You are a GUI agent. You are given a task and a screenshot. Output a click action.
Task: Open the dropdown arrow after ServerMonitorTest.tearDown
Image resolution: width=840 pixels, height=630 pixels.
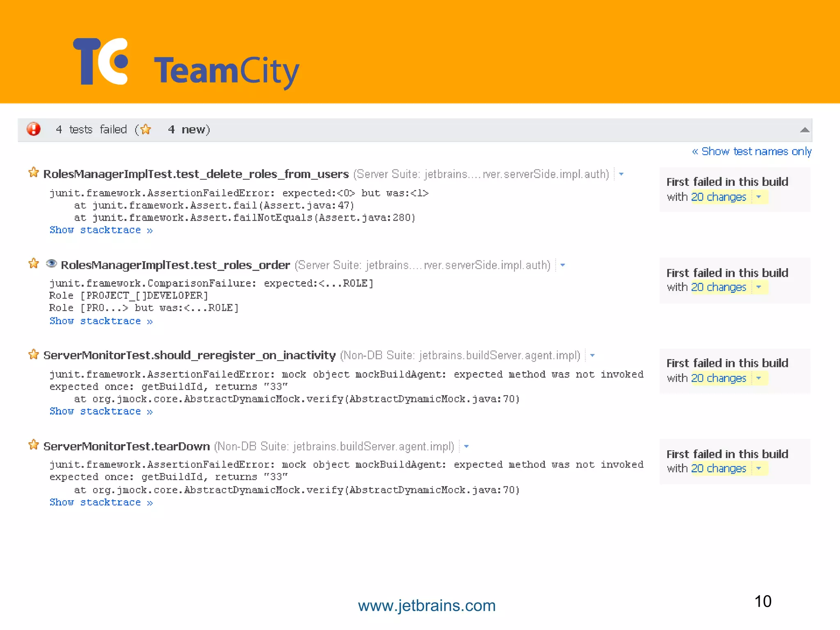tap(466, 447)
